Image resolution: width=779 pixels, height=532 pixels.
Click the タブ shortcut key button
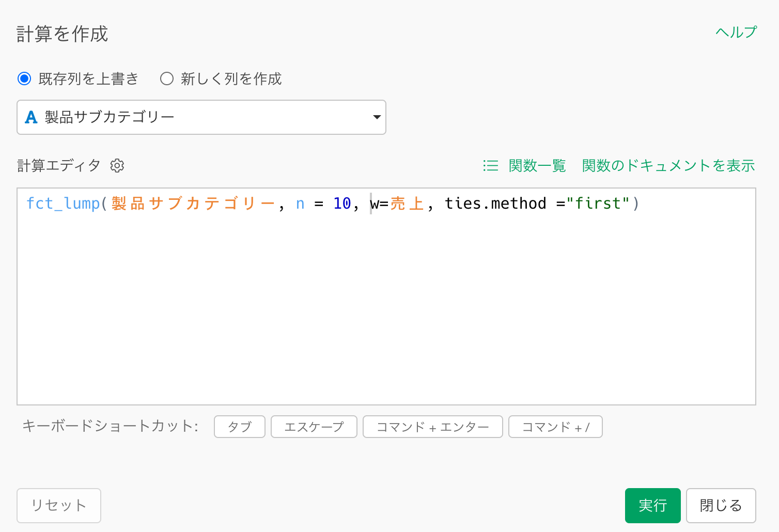tap(240, 427)
